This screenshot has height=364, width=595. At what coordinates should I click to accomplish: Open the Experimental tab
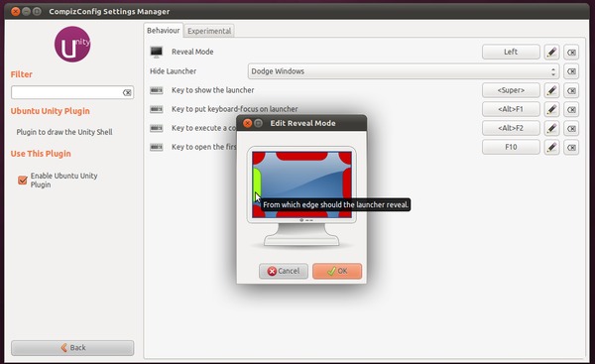click(209, 31)
